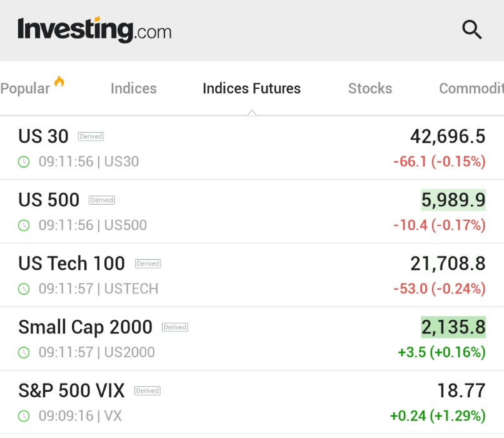Click the clock icon in US 30 row
The height and width of the screenshot is (438, 504).
point(24,162)
